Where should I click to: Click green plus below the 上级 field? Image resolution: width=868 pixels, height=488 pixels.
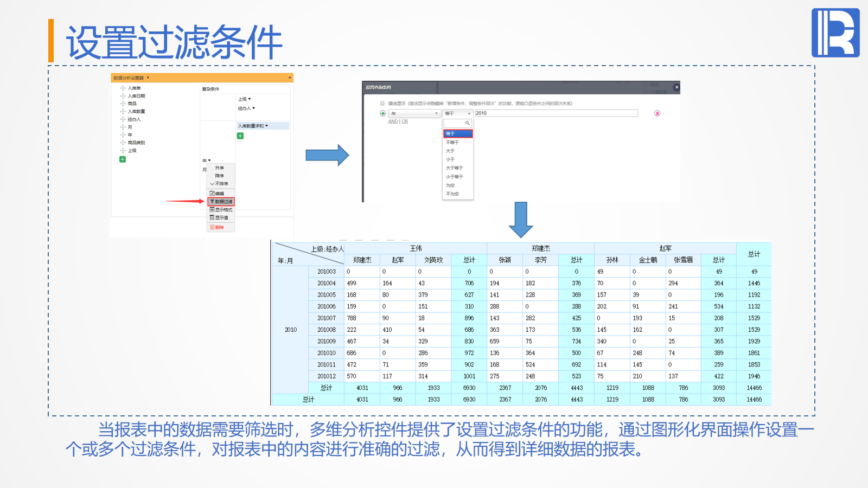point(123,159)
